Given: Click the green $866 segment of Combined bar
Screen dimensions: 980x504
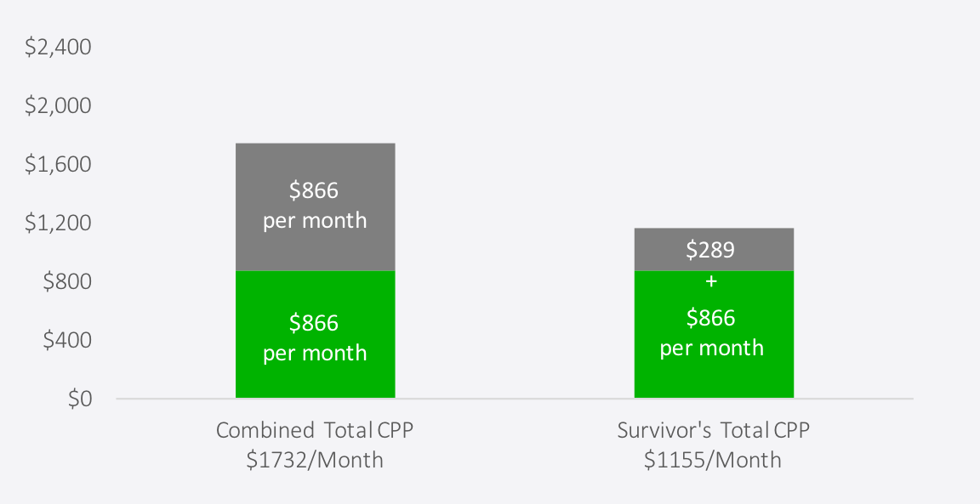Looking at the screenshot, I should click(315, 334).
